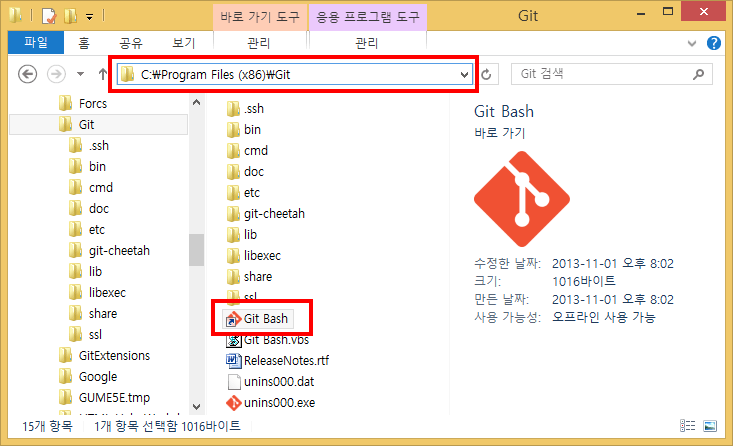
Task: Select the Git Bash.vbs script file
Action: pos(278,340)
